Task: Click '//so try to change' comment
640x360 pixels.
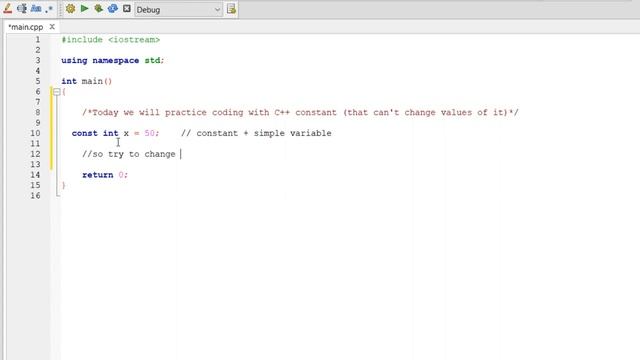Action: [x=129, y=154]
